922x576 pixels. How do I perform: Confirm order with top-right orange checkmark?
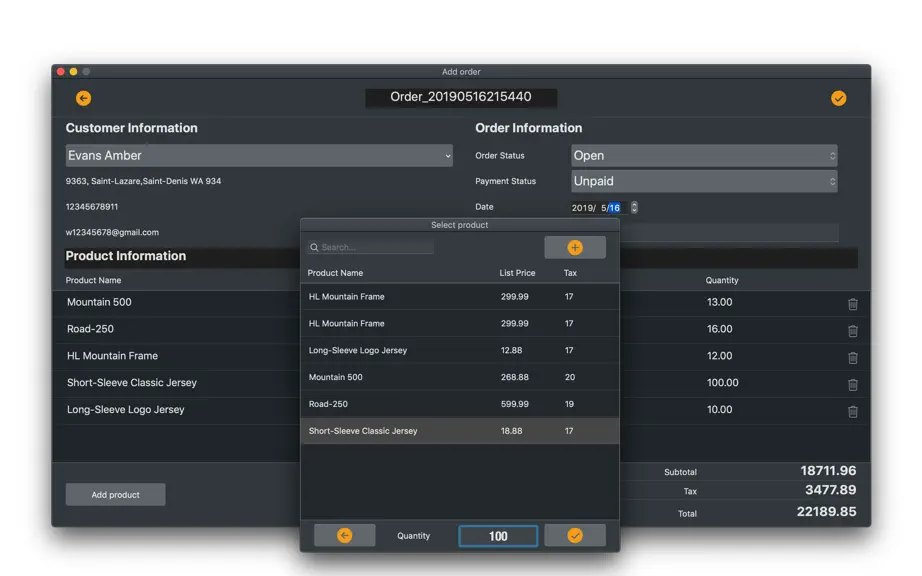839,98
